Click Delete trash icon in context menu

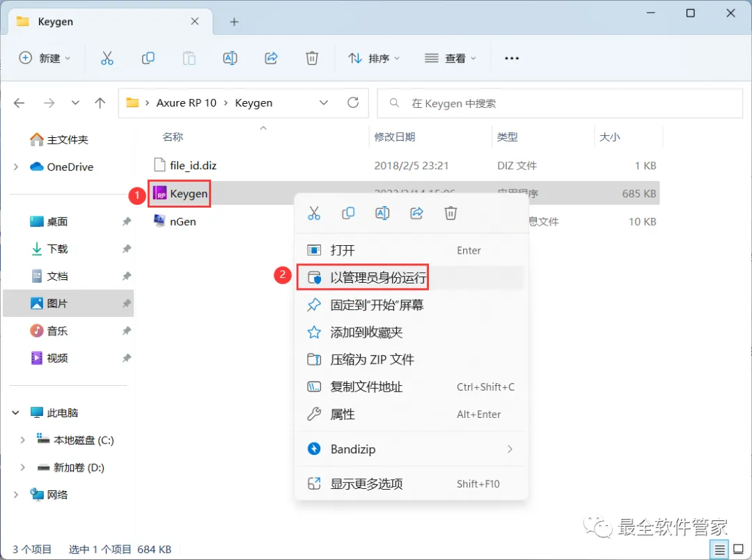pyautogui.click(x=451, y=213)
